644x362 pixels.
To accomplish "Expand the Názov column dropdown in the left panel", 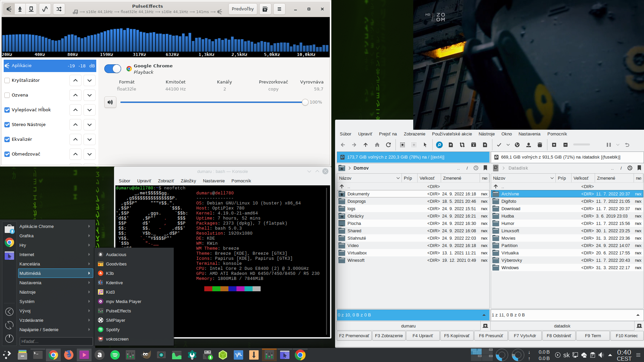I will pos(398,178).
